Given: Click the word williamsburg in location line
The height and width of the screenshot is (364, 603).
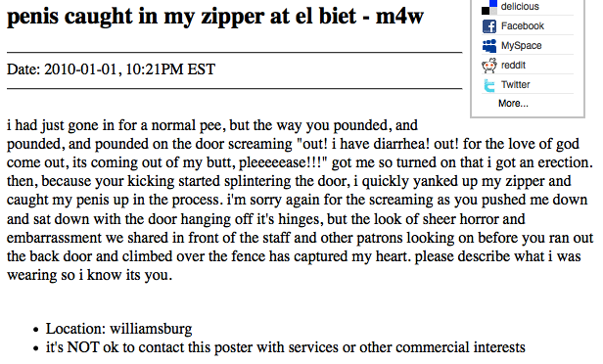Looking at the screenshot, I should 151,329.
